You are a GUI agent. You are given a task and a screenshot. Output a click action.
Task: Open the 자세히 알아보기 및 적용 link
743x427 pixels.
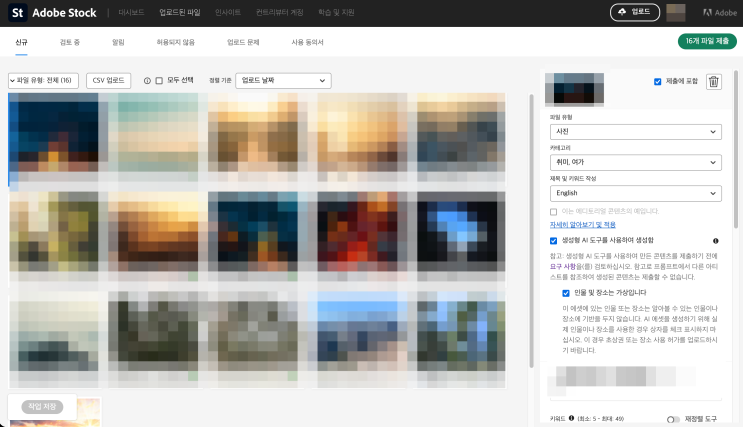click(x=582, y=225)
